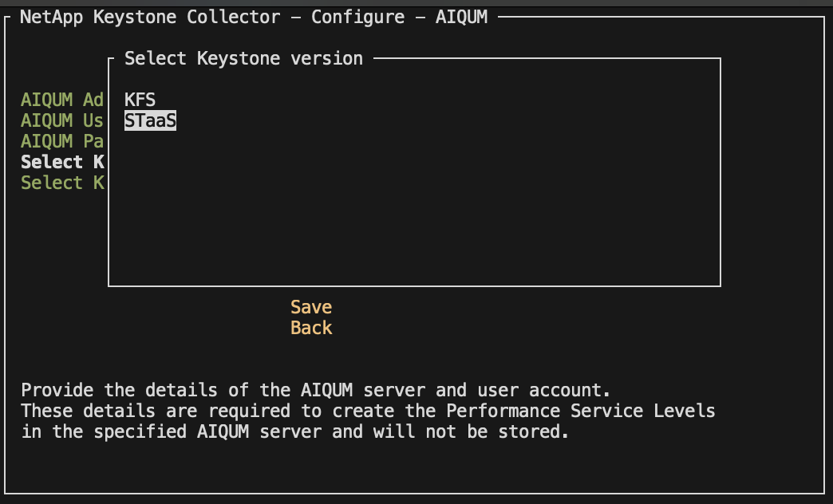Image resolution: width=833 pixels, height=504 pixels.
Task: Select the truncated 'AIQUM Ad' field
Action: (x=62, y=100)
